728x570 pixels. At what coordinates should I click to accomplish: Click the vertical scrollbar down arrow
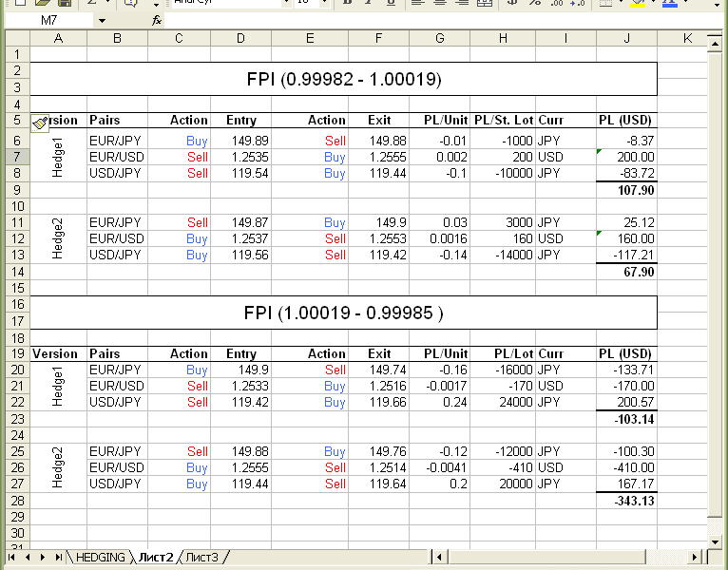[x=714, y=541]
